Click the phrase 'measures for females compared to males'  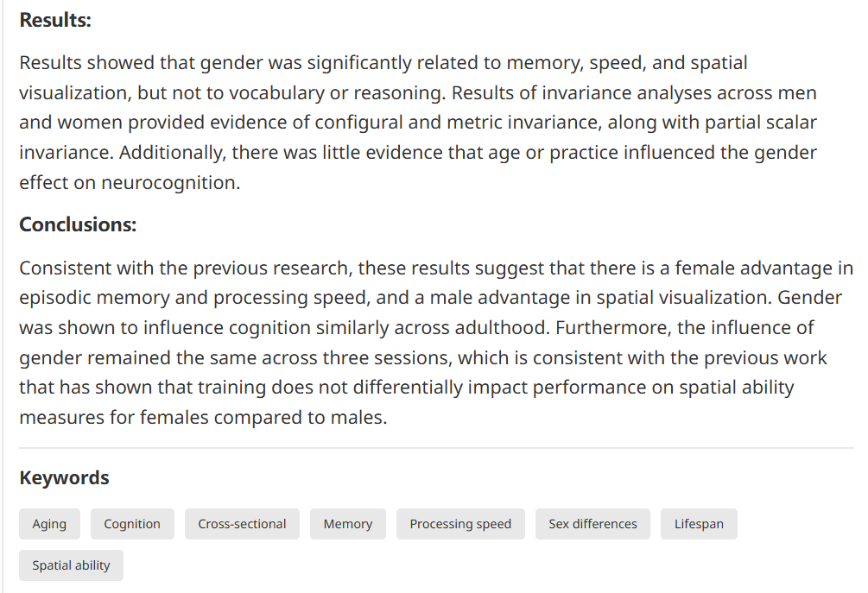(x=203, y=418)
